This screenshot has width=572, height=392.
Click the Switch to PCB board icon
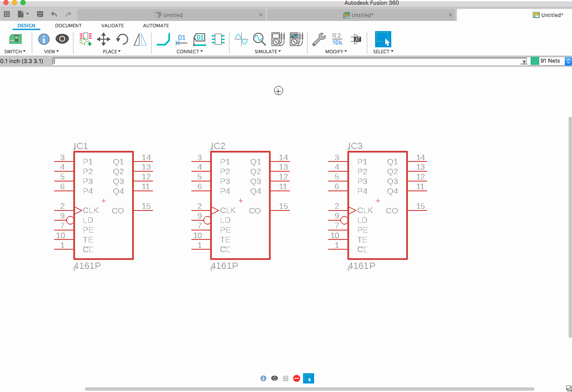pyautogui.click(x=15, y=39)
